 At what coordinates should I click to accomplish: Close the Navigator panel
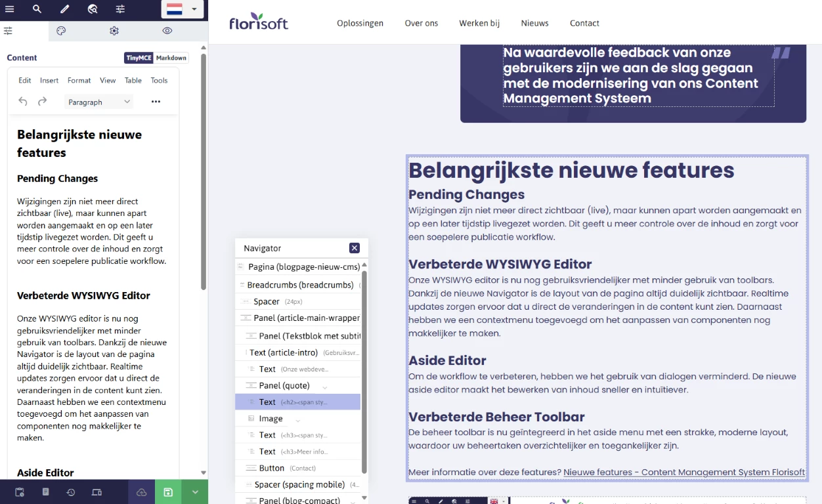coord(355,248)
